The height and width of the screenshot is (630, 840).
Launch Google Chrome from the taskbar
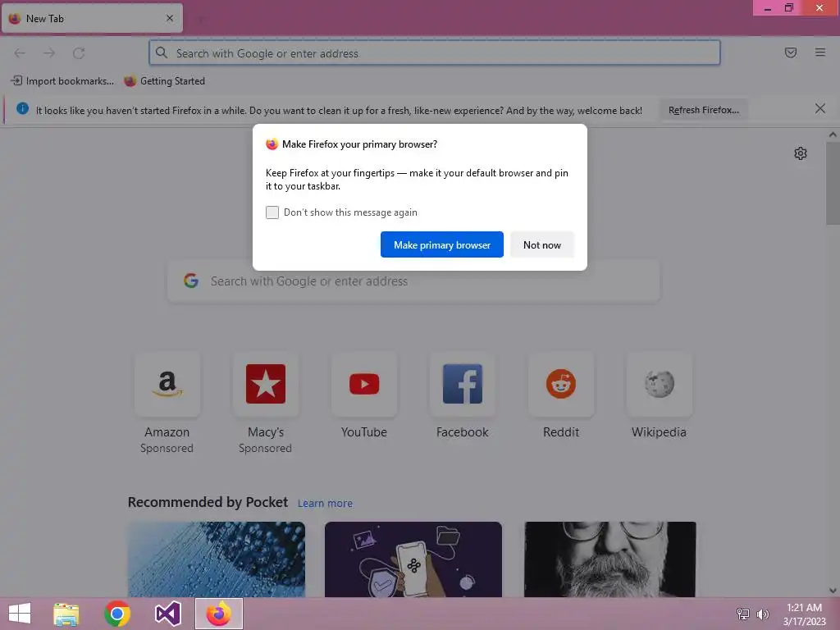pos(116,614)
